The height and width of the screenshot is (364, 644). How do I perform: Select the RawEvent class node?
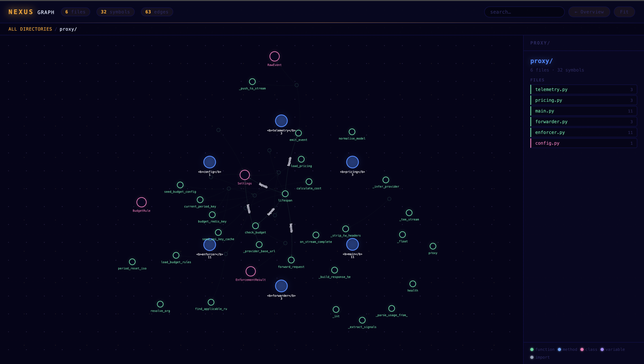tap(275, 56)
